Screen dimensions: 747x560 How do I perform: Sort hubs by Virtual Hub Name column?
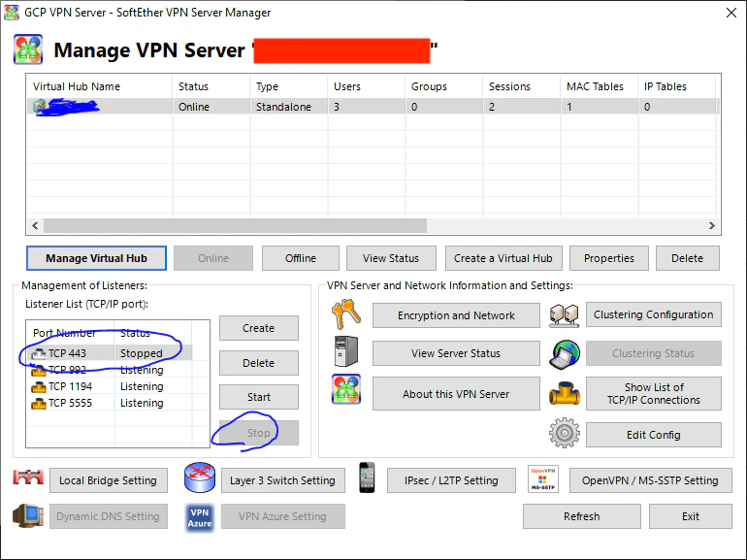(100, 86)
